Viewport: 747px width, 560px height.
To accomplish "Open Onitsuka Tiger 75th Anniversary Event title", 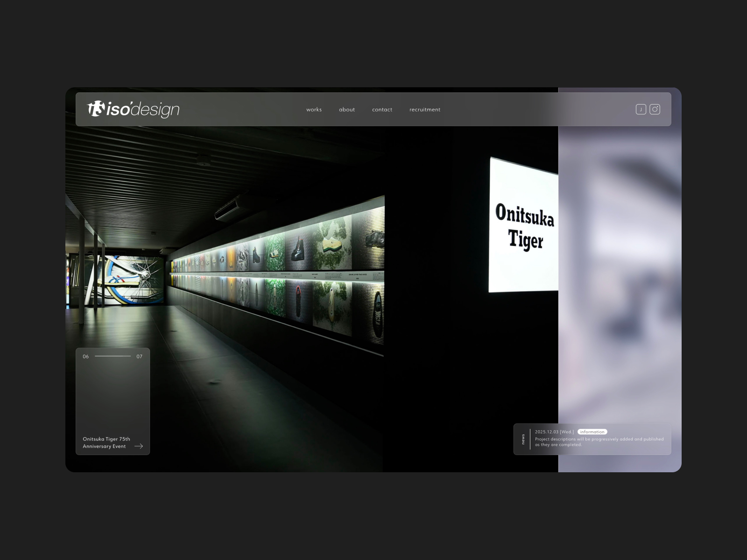I will pyautogui.click(x=106, y=442).
